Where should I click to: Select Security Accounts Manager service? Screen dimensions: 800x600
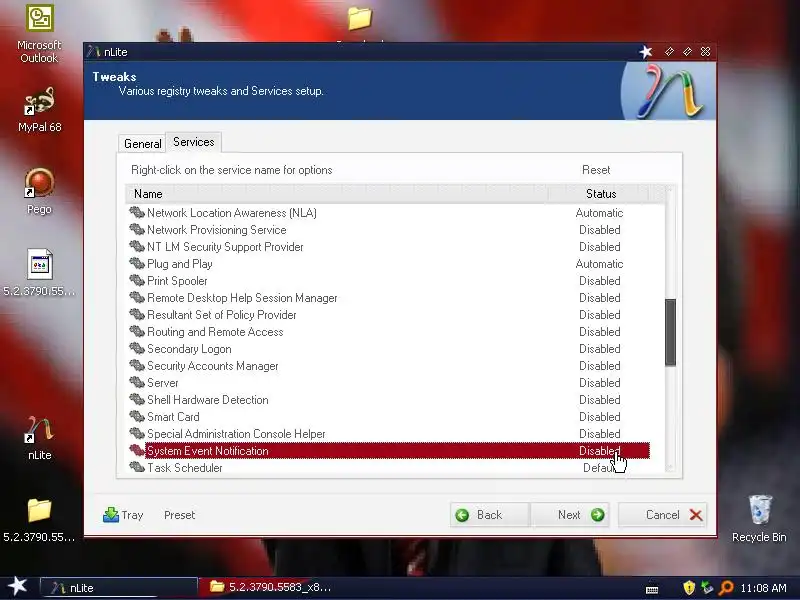tap(389, 365)
